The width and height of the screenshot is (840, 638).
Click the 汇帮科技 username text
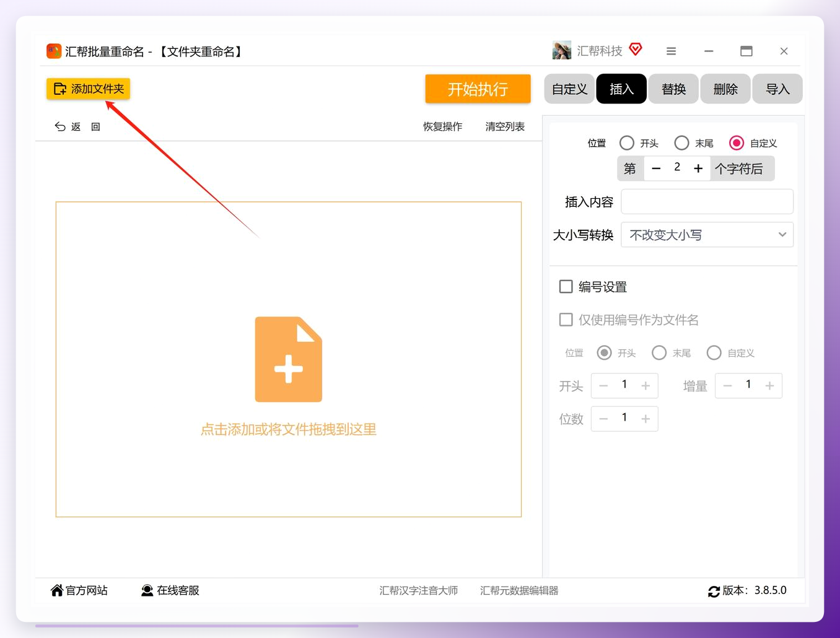[599, 51]
